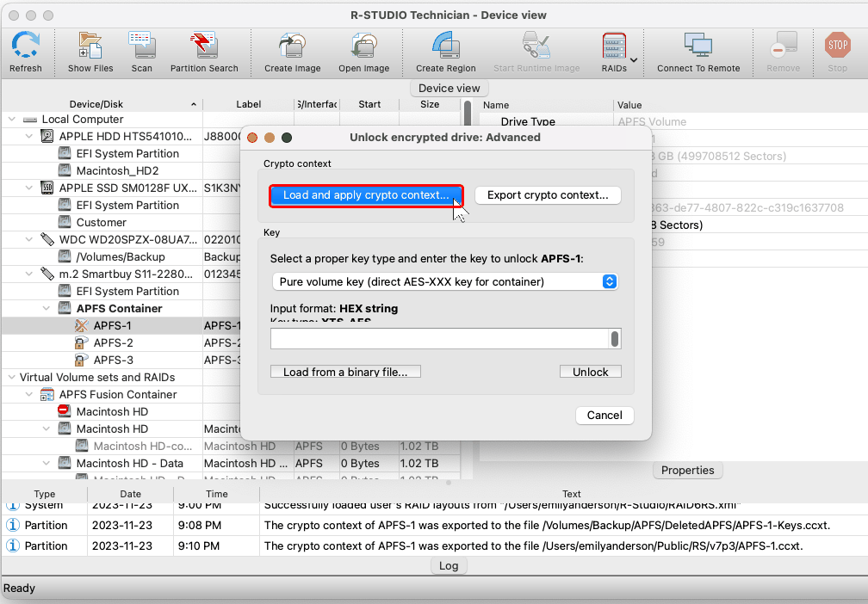This screenshot has height=604, width=868.
Task: Click the APPLE SSD SM0128F drive icon
Action: coord(47,188)
